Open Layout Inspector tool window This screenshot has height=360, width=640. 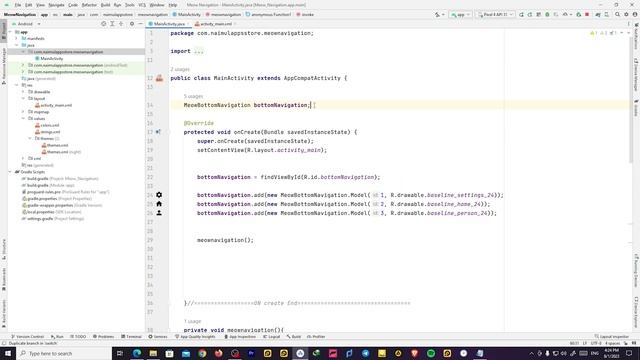coord(612,337)
